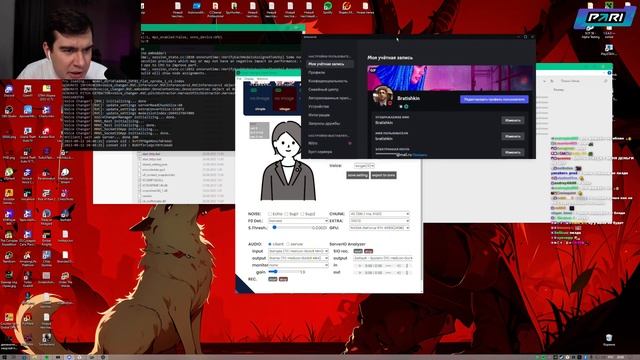640x360 pixels.
Task: Select 'Моя учётная запись' in Discord settings
Action: (x=329, y=64)
